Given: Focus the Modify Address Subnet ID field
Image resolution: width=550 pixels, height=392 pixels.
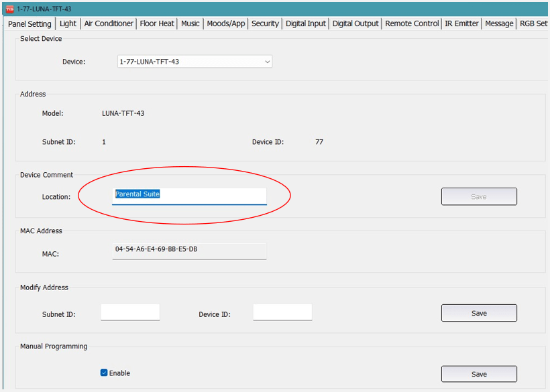Looking at the screenshot, I should pyautogui.click(x=130, y=312).
